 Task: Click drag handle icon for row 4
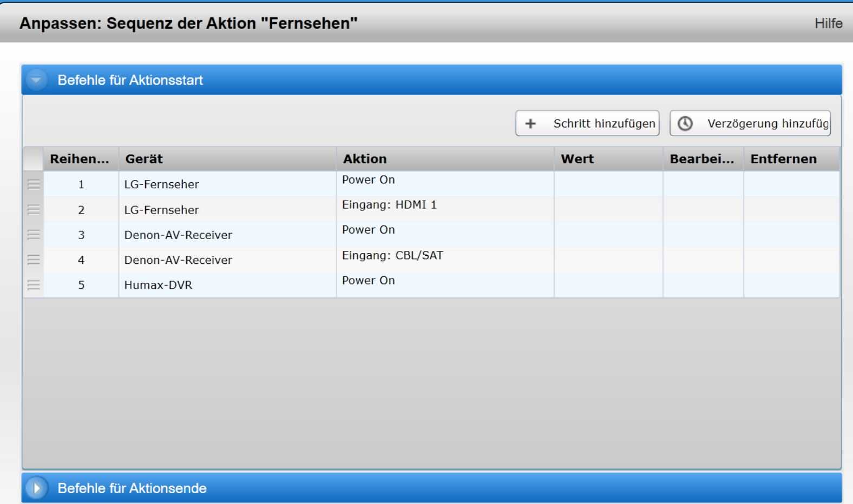pyautogui.click(x=34, y=260)
